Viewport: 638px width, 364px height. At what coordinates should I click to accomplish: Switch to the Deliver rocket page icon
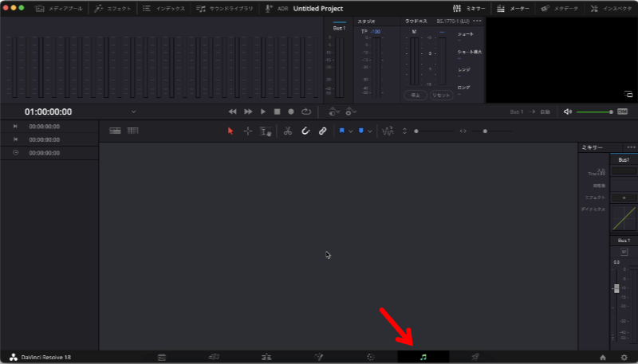[475, 357]
